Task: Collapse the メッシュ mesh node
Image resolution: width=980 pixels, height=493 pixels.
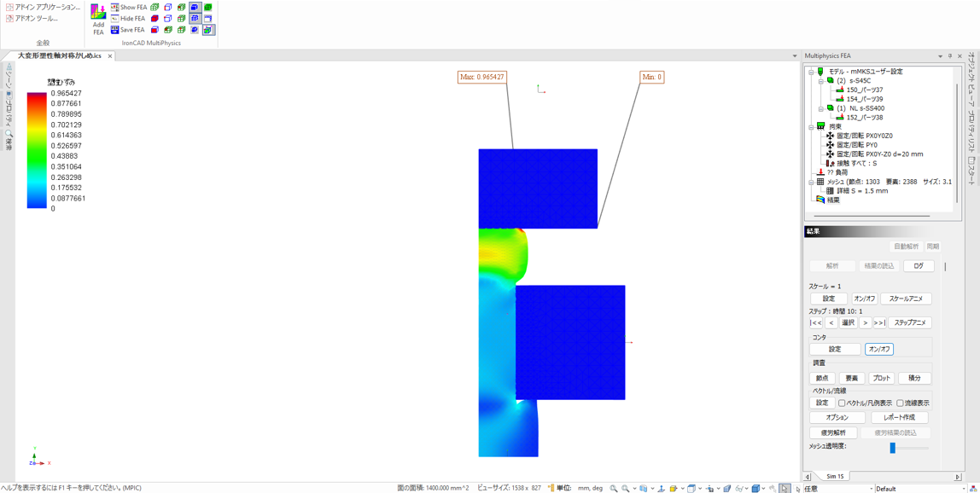Action: [811, 181]
